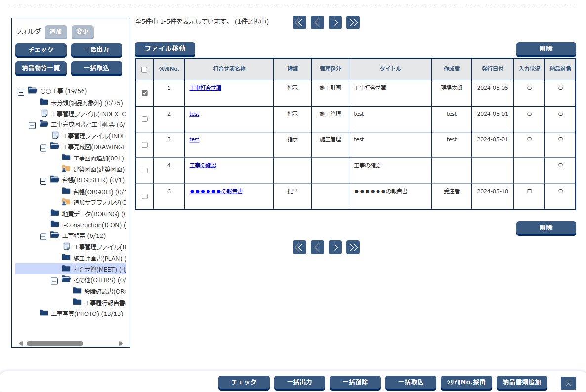
Task: Collapse the 台帳(REGISTER) folder node
Action: [43, 180]
